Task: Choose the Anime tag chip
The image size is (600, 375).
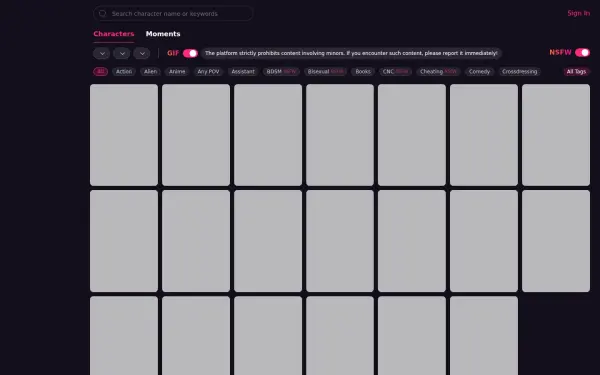Action: point(177,72)
